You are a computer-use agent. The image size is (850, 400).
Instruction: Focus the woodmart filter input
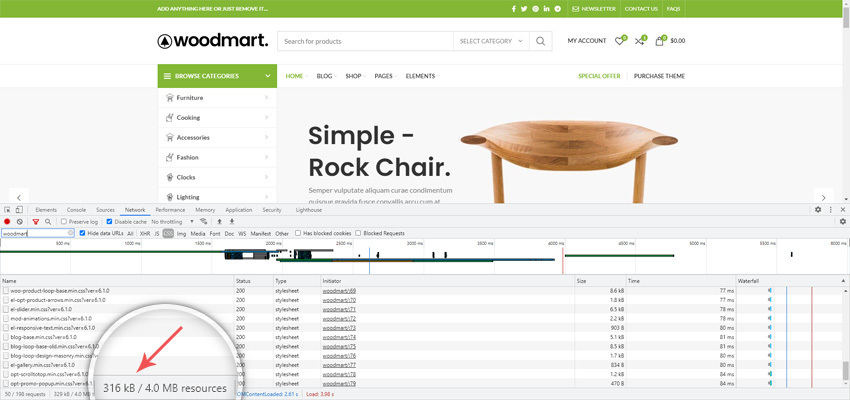tap(36, 233)
